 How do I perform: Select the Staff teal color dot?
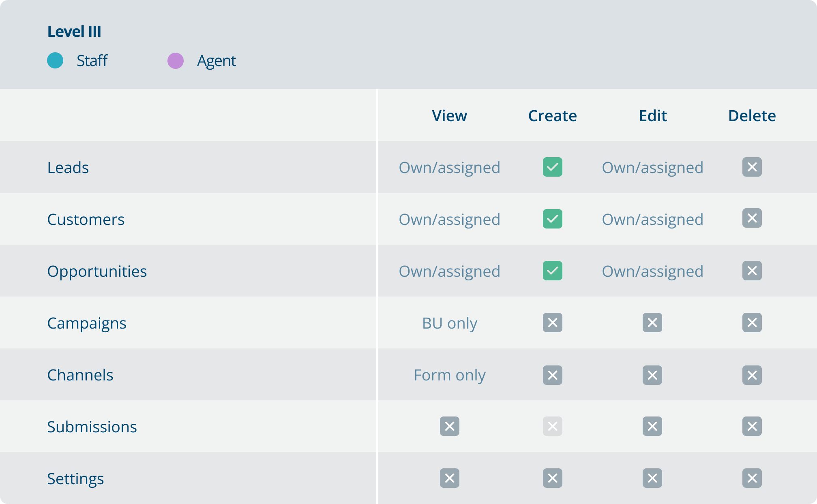pyautogui.click(x=55, y=60)
